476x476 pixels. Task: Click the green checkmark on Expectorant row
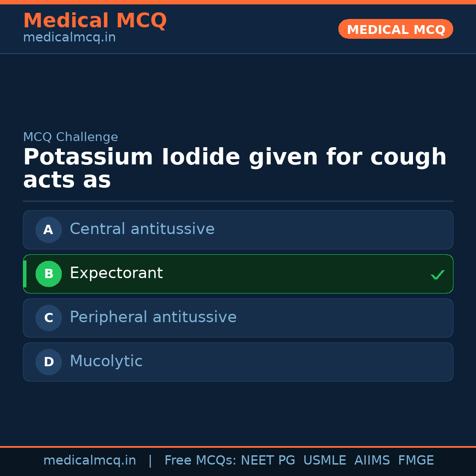click(437, 275)
